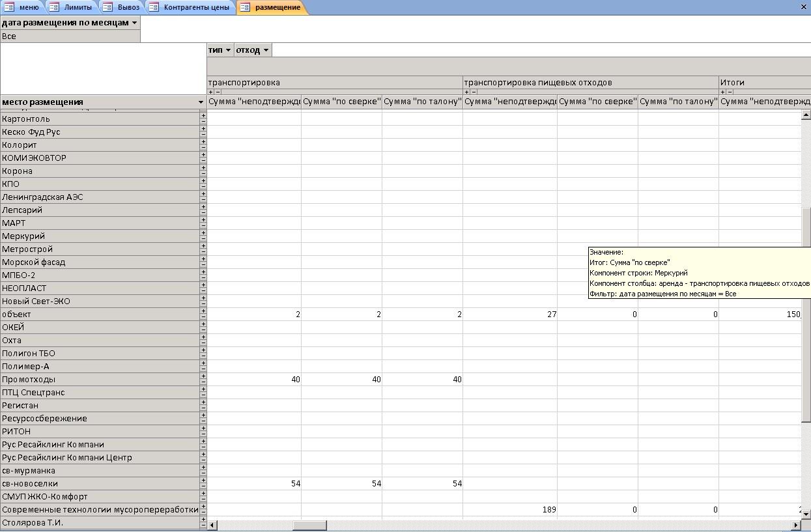Click the horizontal scrollbar left arrow

212,525
